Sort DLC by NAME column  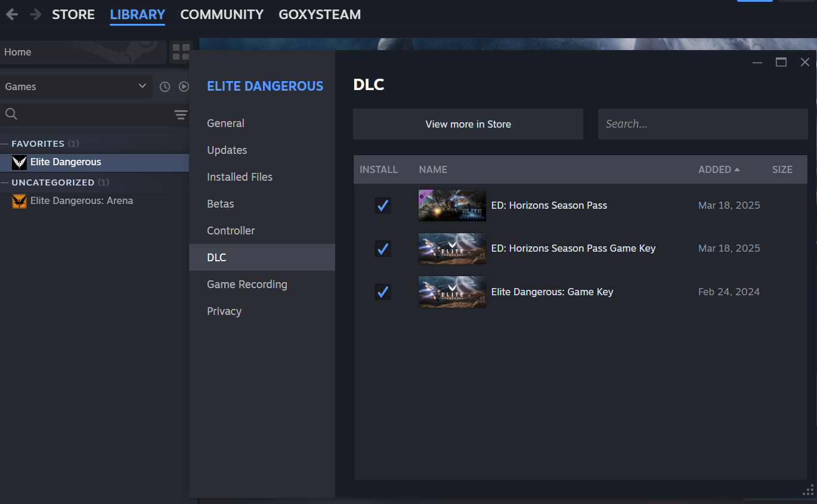pos(433,169)
